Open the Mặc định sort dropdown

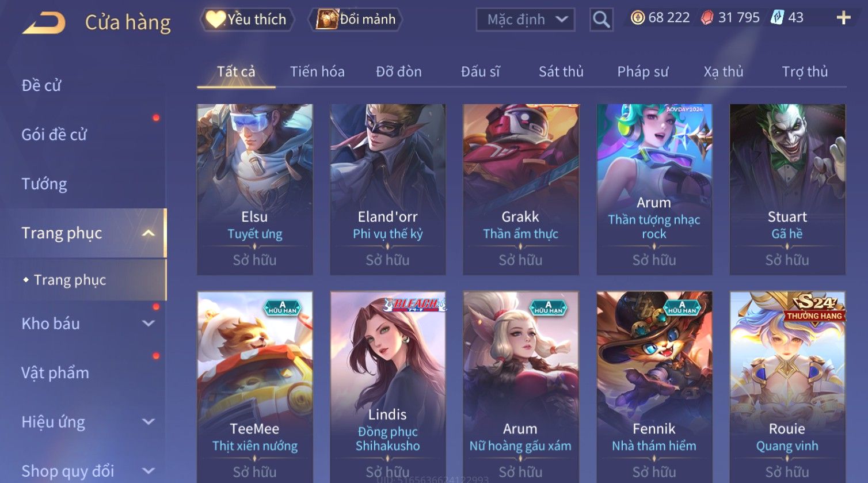coord(526,20)
